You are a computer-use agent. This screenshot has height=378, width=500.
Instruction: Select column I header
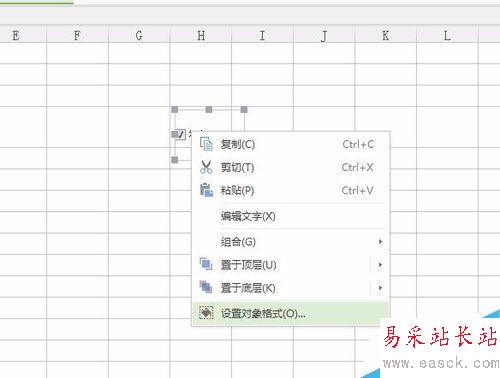262,35
